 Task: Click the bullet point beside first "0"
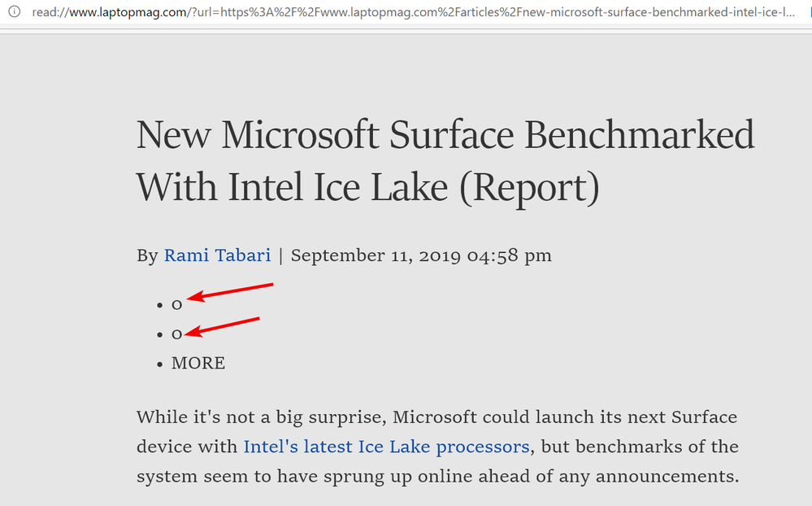tap(159, 305)
